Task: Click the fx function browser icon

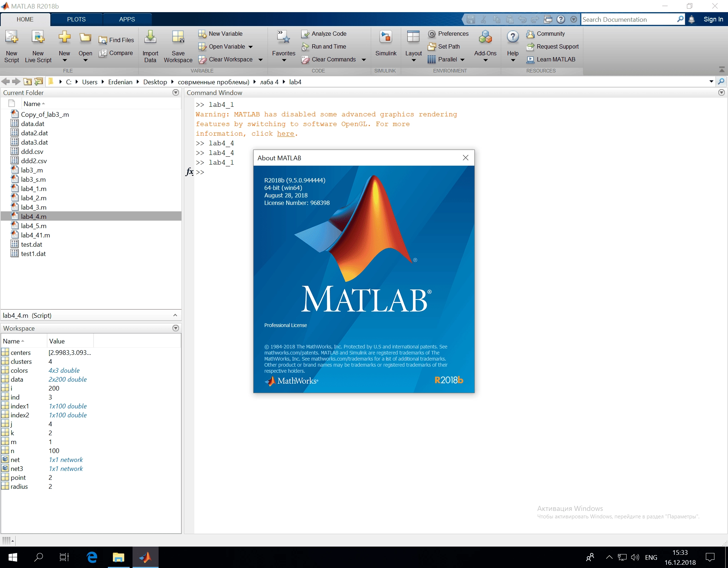Action: (189, 172)
